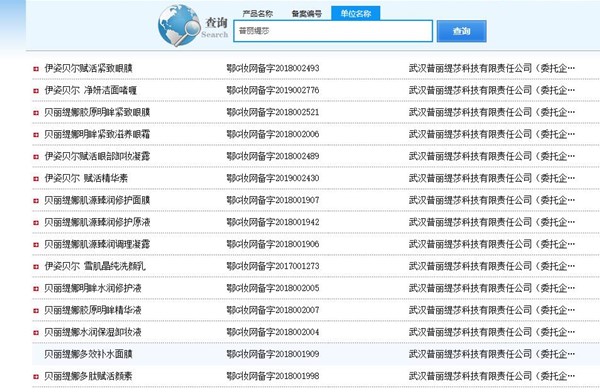Viewport: 600px width, 392px height.
Task: Click registration number 鄂G妆网备字2018002007
Action: tap(273, 310)
